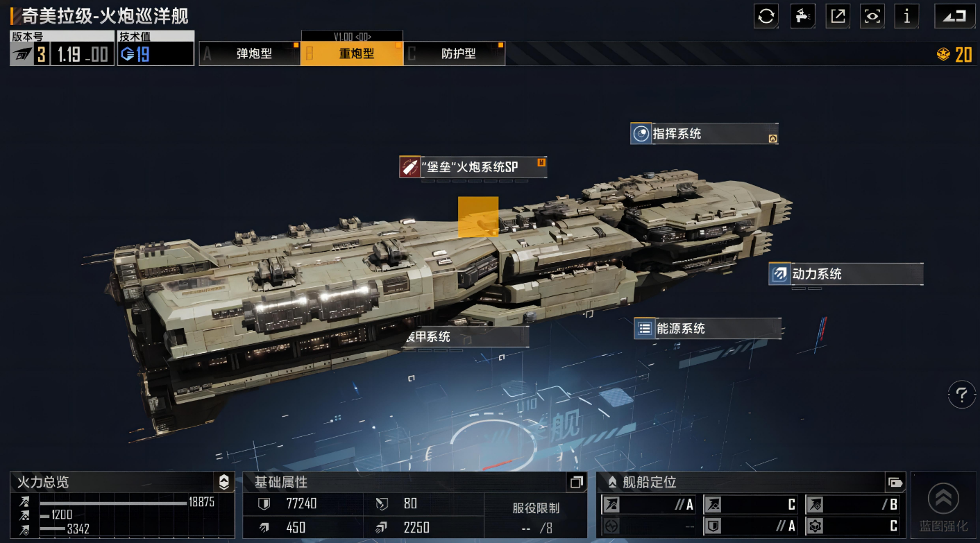Image resolution: width=980 pixels, height=543 pixels.
Task: Open the ship info 'i' icon
Action: pos(907,16)
